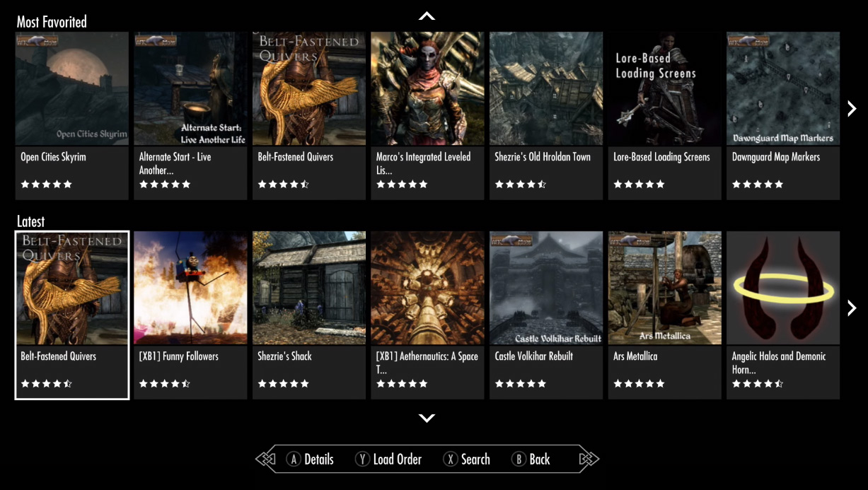Open the Ars Metallica thumbnail
Screen dimensions: 868x490
(x=665, y=288)
